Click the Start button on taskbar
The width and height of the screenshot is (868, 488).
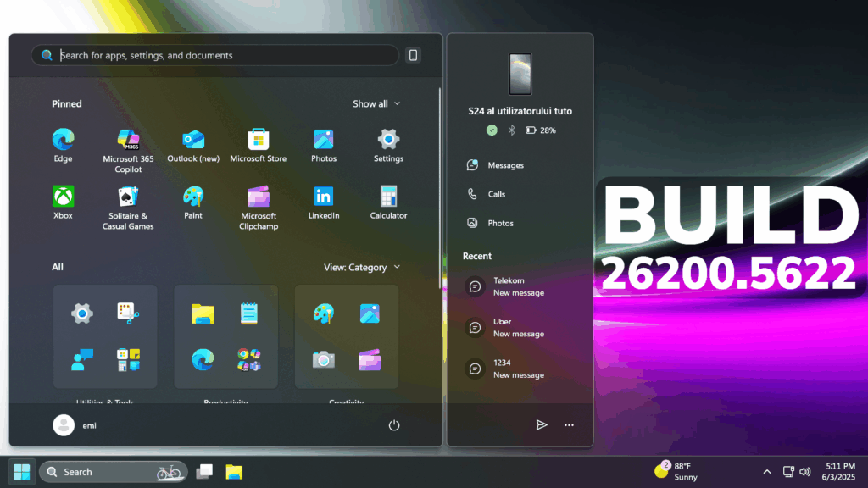tap(21, 472)
